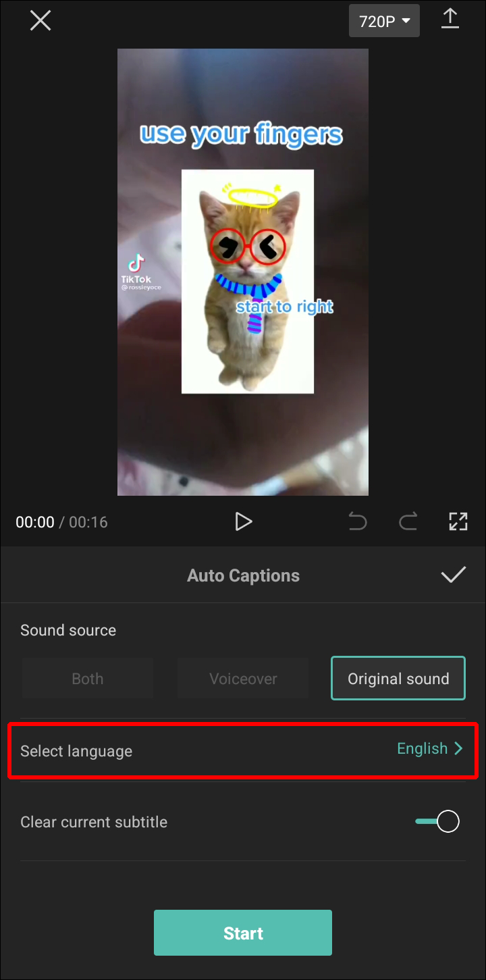Screen dimensions: 486x980
Task: Select the 'use your fingers' caption text
Action: point(242,134)
